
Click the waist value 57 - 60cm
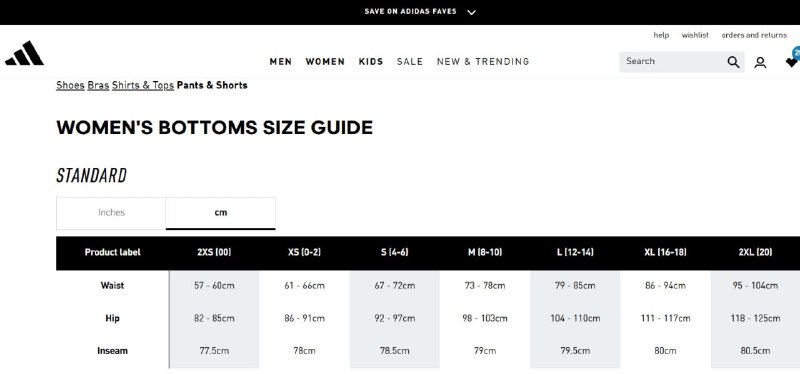pos(214,286)
